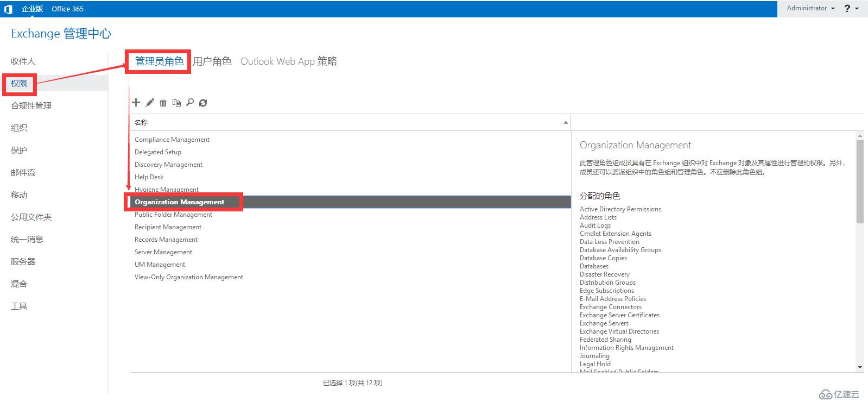Click Database Availability Groups role
Image resolution: width=868 pixels, height=401 pixels.
tap(620, 250)
